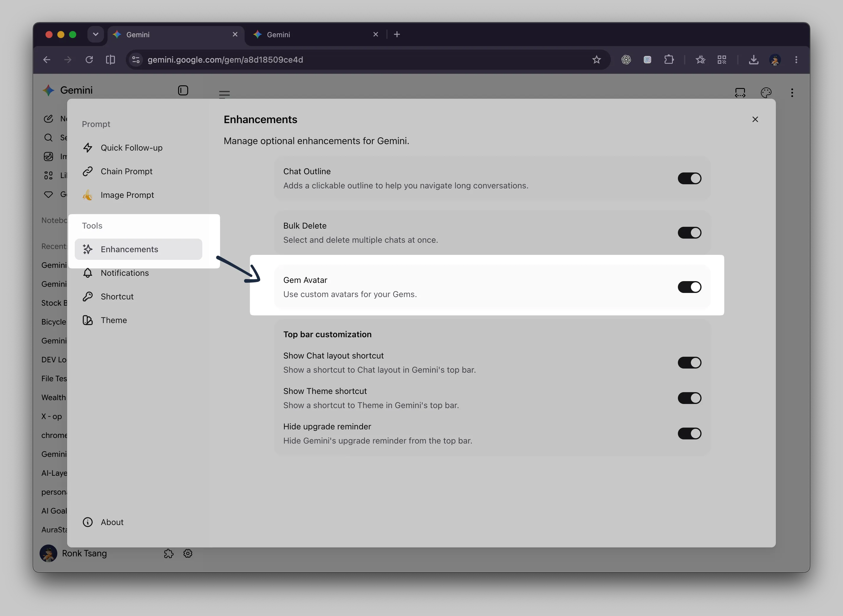Screen dimensions: 843x616
Task: Close the Enhancements dialog
Action: coord(755,119)
